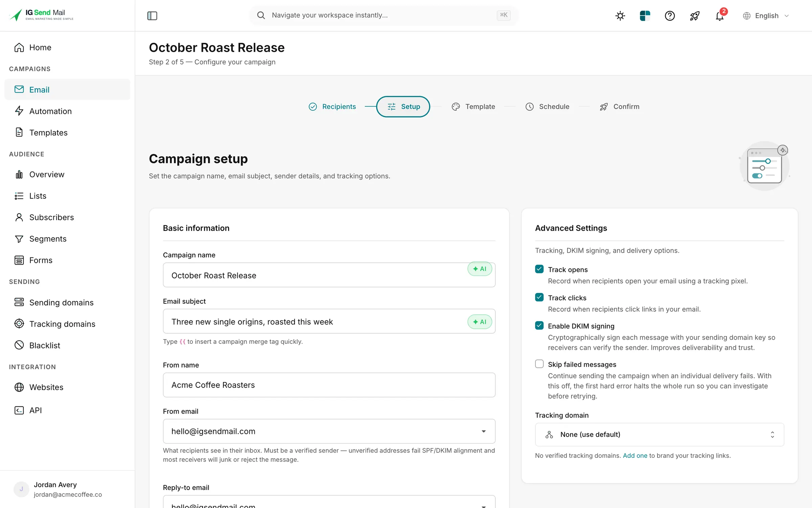This screenshot has height=508, width=812.
Task: Select the Setup step
Action: 403,107
